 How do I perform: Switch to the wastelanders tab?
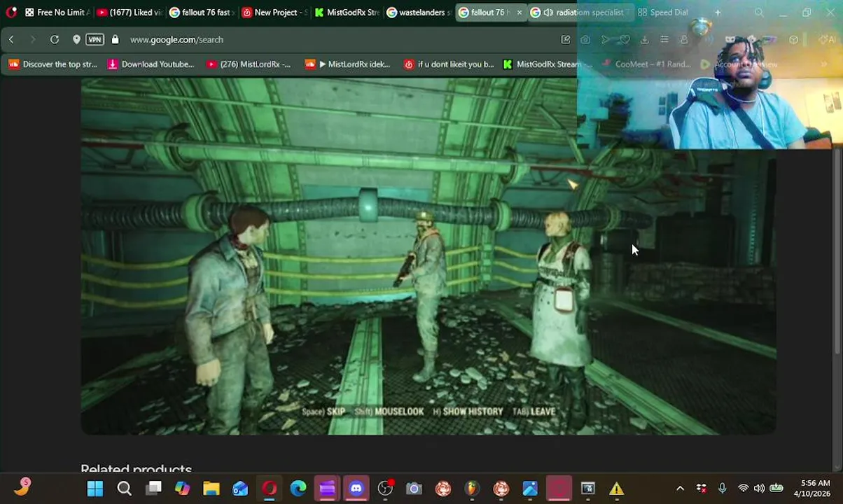[x=419, y=12]
